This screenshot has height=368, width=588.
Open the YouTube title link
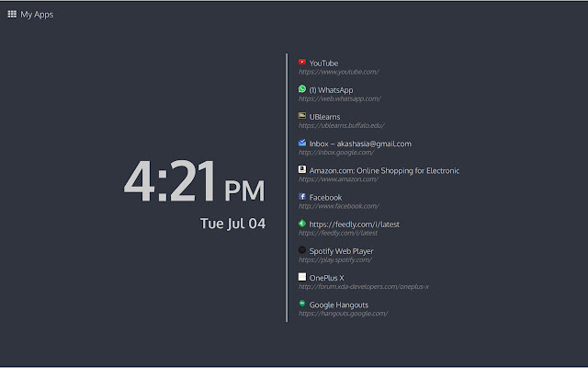pos(323,63)
